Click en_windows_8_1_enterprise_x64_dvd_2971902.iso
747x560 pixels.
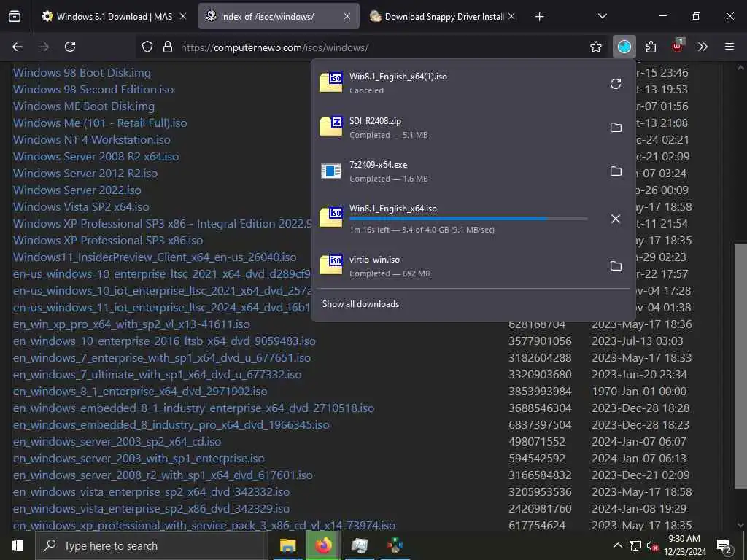click(x=140, y=391)
